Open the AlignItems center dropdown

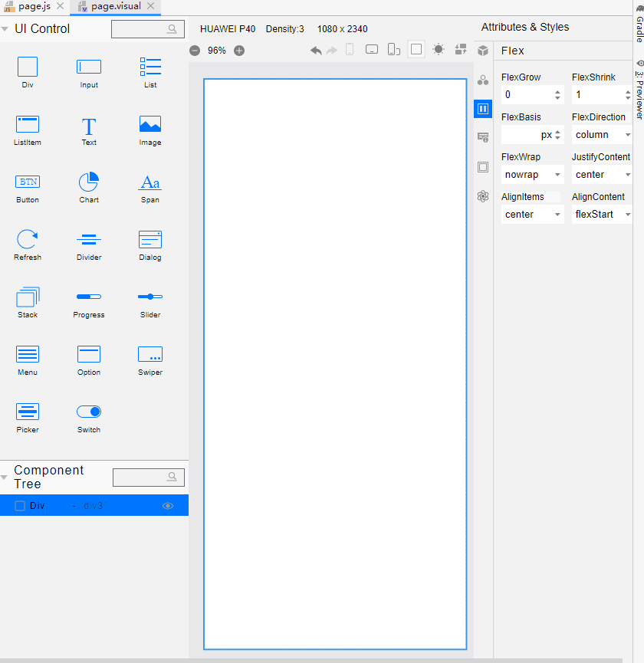[533, 215]
